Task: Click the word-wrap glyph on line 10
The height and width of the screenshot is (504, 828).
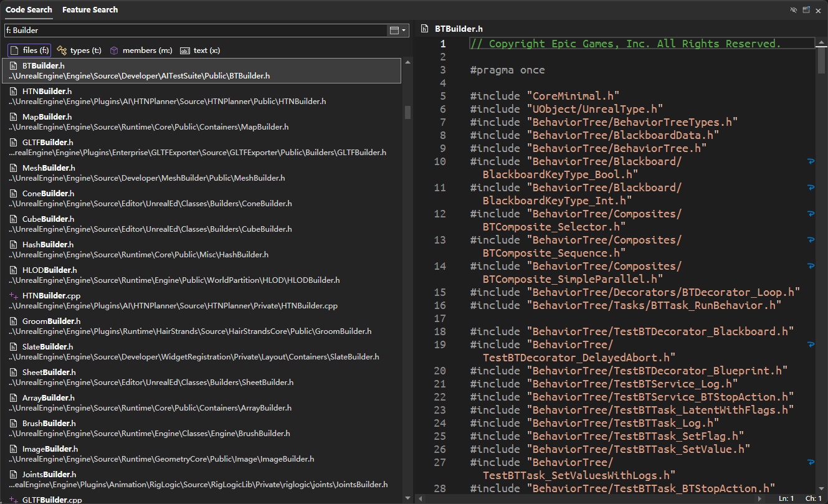Action: 811,161
